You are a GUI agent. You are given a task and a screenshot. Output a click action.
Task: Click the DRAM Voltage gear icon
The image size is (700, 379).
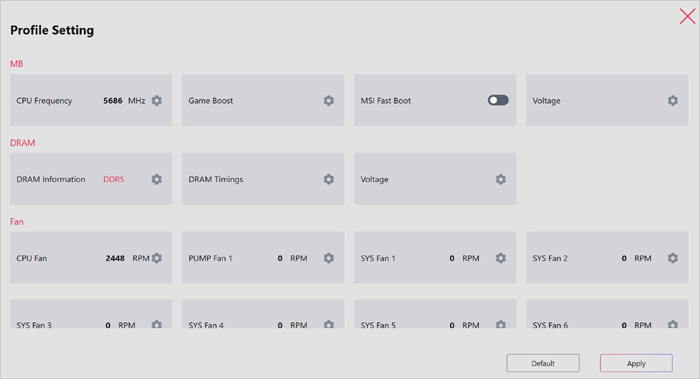(501, 179)
